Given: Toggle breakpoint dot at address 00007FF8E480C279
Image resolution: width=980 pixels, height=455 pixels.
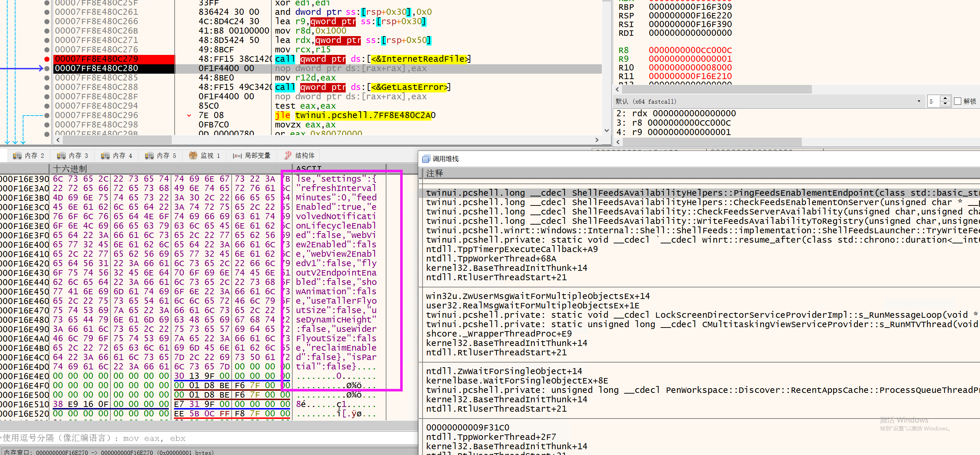Looking at the screenshot, I should pos(47,59).
